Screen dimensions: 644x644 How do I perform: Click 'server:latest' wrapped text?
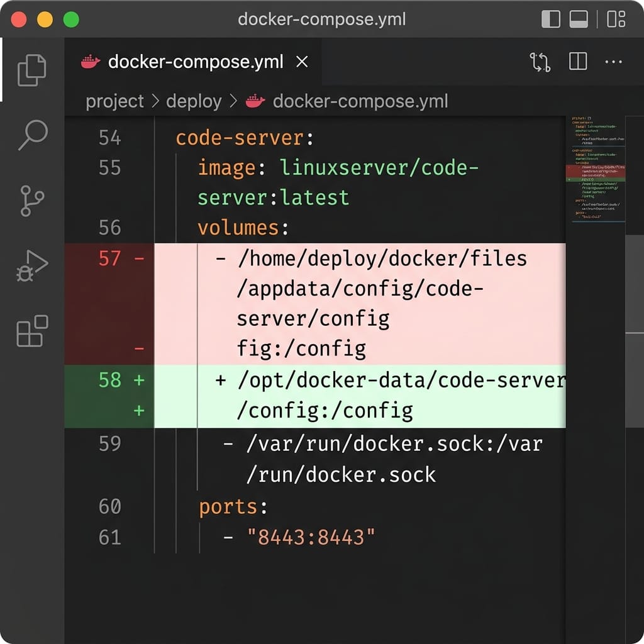click(x=274, y=198)
